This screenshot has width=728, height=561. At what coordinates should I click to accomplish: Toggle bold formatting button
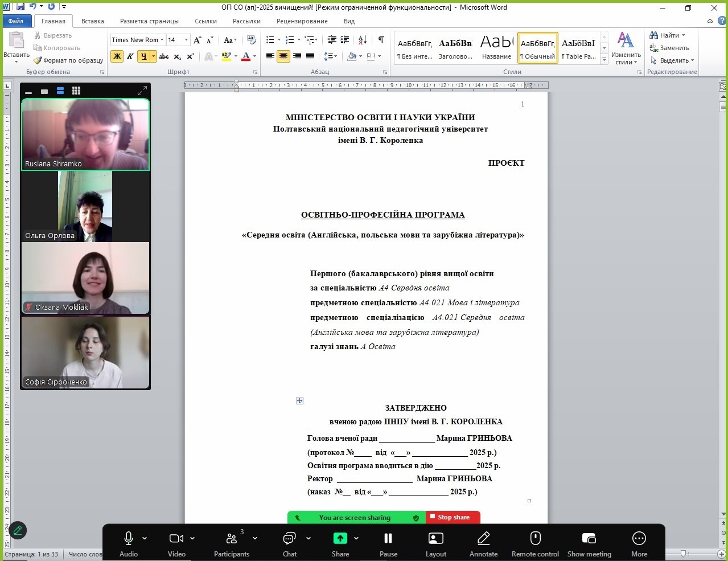117,56
